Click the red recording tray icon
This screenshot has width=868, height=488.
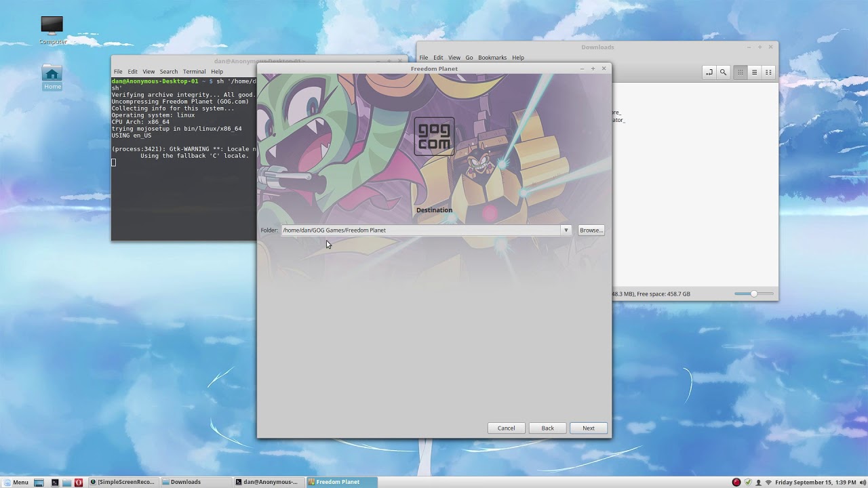click(736, 483)
